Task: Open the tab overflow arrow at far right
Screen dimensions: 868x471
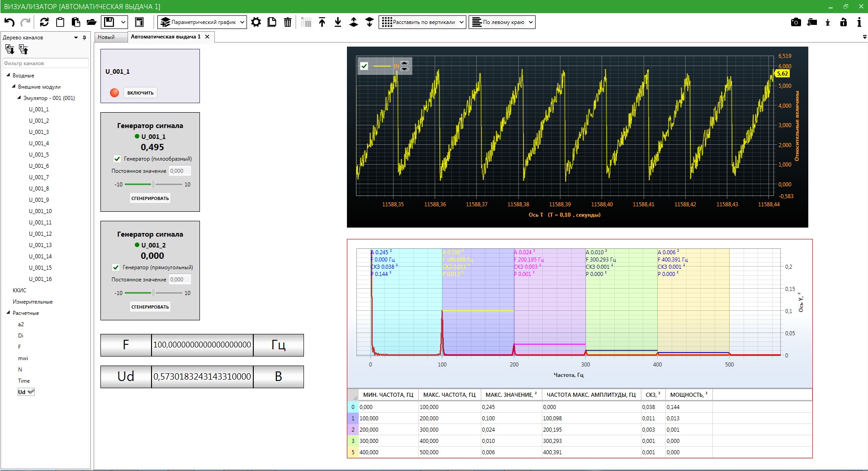Action: pyautogui.click(x=864, y=37)
